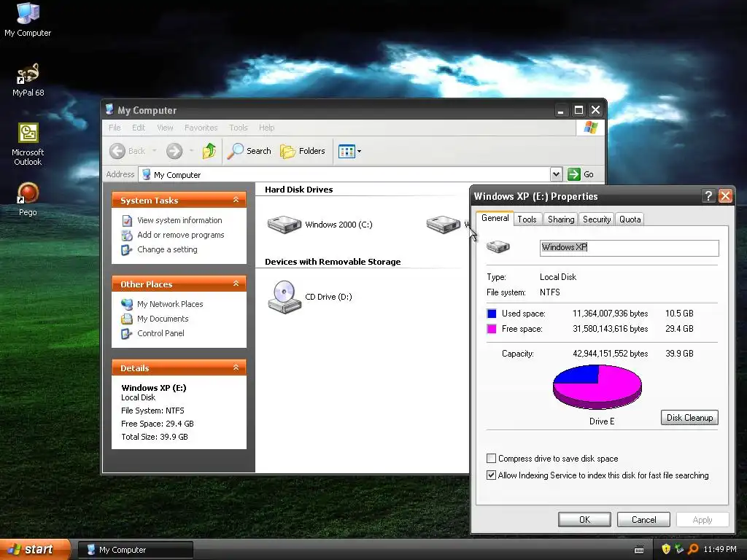747x560 pixels.
Task: Uncheck Allow Indexing Service checkbox
Action: 491,475
